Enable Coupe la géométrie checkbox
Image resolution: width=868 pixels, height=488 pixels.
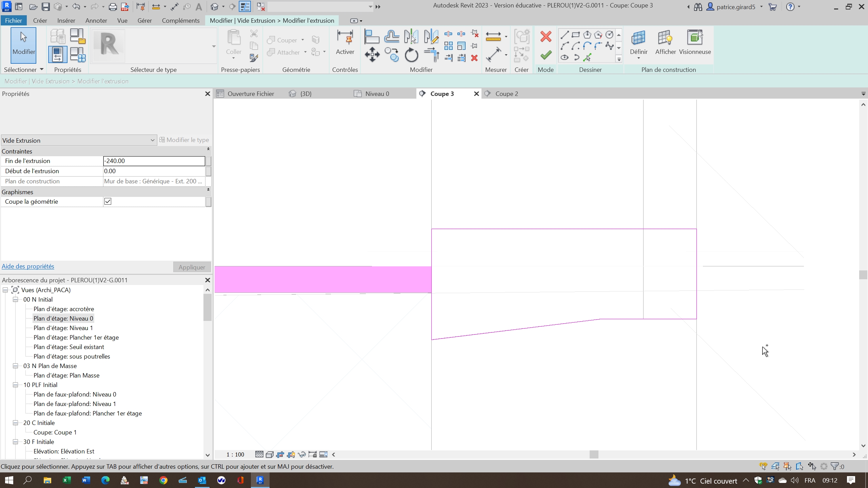point(107,201)
